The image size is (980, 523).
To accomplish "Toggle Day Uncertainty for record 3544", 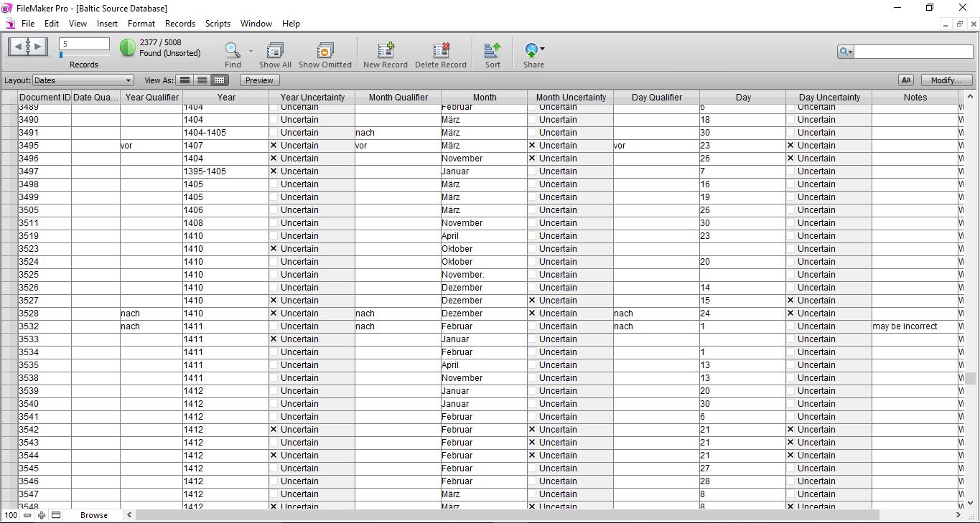I will [x=790, y=456].
